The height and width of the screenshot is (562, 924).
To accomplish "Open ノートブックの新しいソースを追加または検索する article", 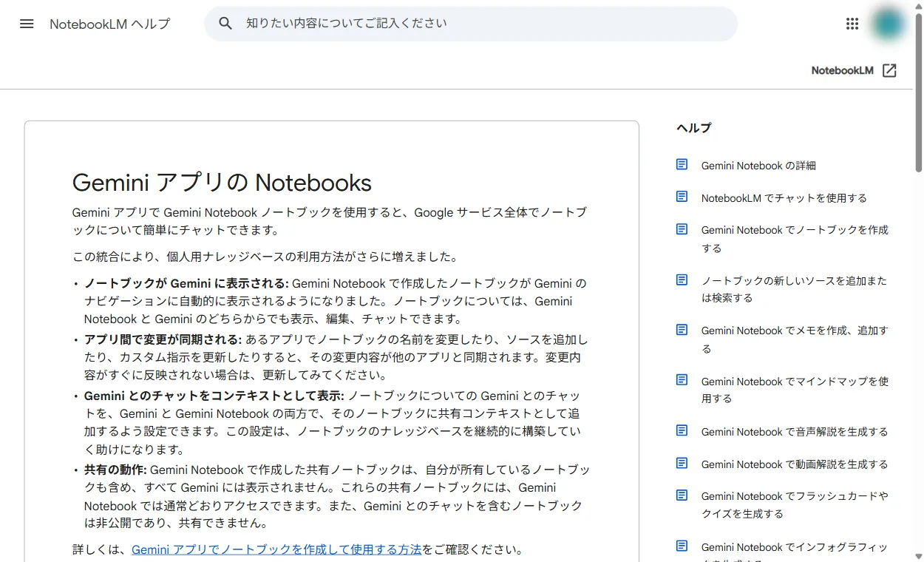I will click(x=794, y=289).
